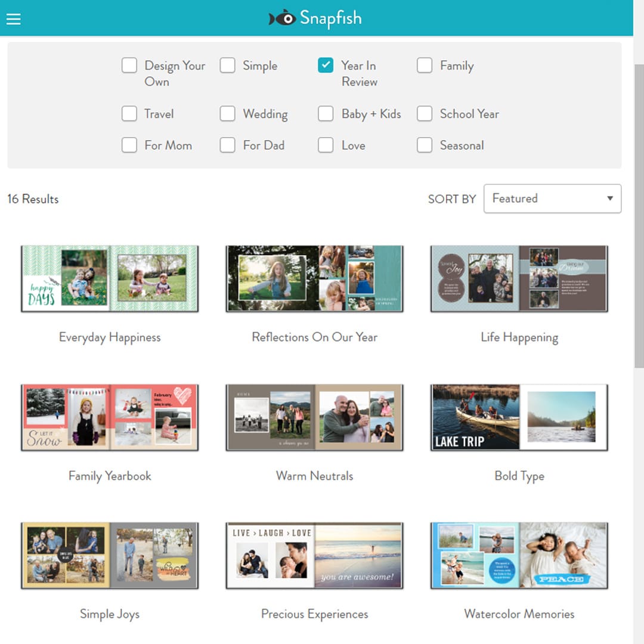644x644 pixels.
Task: Open the sort dropdown arrow
Action: point(610,199)
